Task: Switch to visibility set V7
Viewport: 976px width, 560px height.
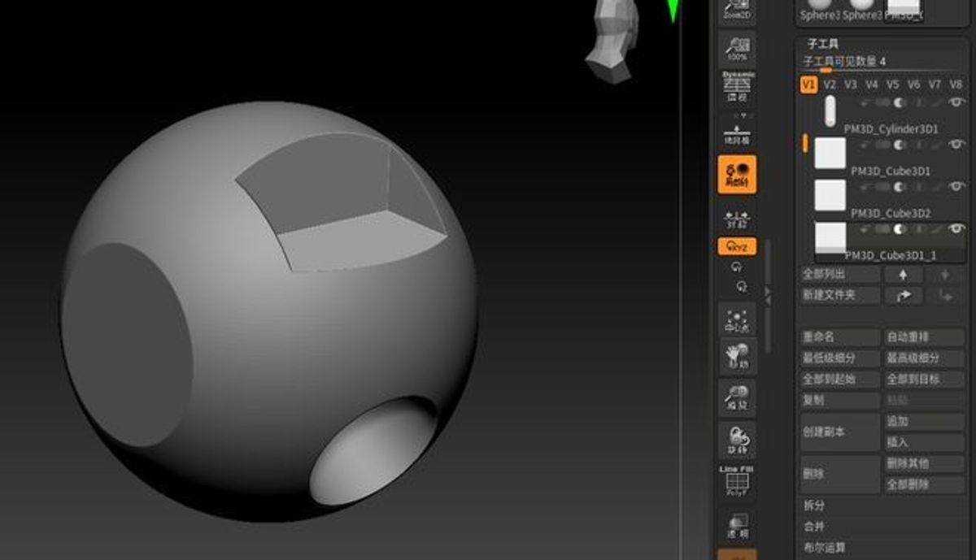Action: pyautogui.click(x=935, y=84)
